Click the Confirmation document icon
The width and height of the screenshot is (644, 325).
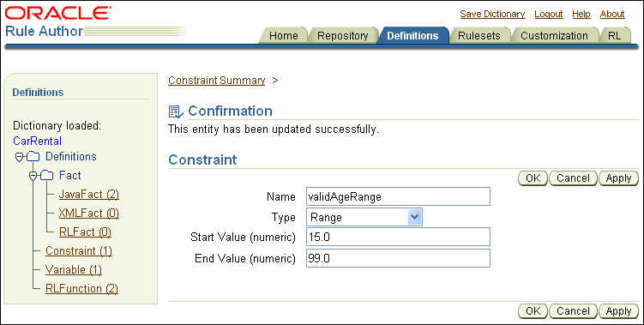point(176,111)
